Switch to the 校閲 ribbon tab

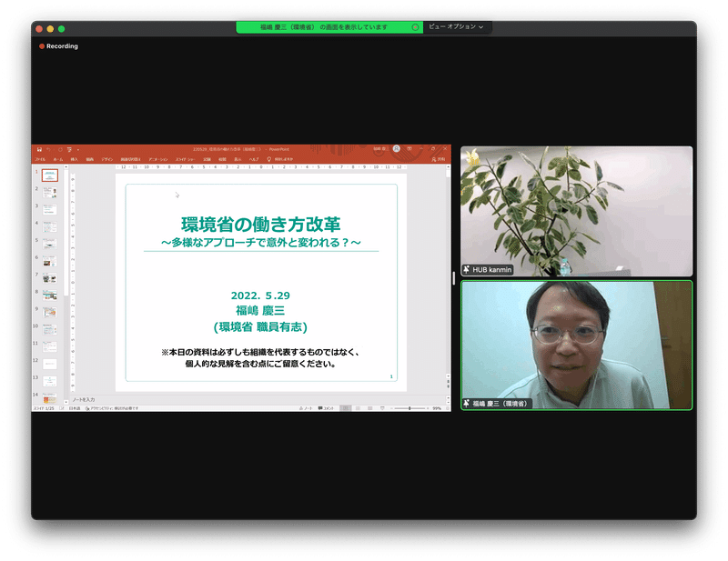tap(222, 159)
